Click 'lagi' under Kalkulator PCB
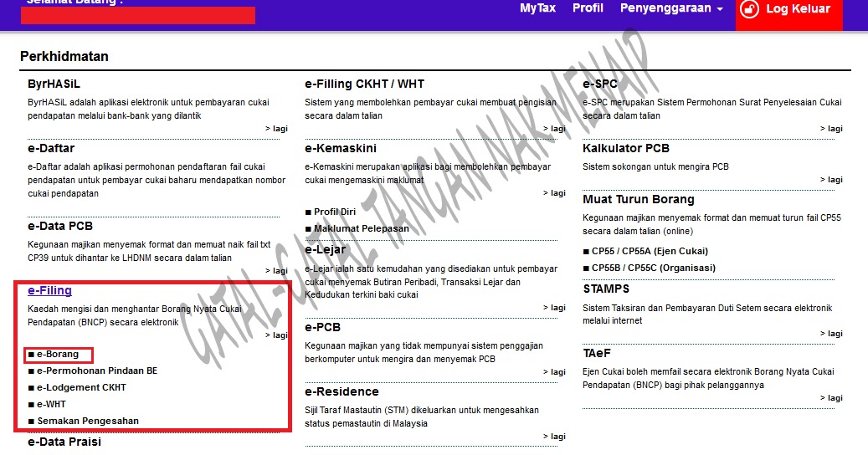The image size is (868, 455). pyautogui.click(x=831, y=179)
